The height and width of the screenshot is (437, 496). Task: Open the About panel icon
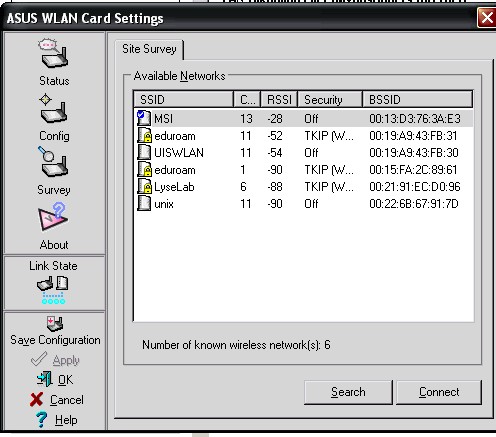click(53, 217)
